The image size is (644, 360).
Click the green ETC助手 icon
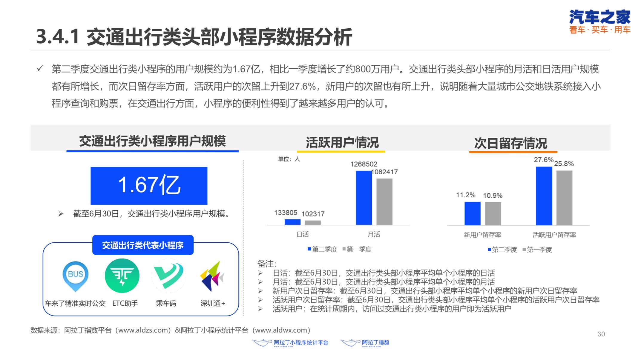point(122,276)
